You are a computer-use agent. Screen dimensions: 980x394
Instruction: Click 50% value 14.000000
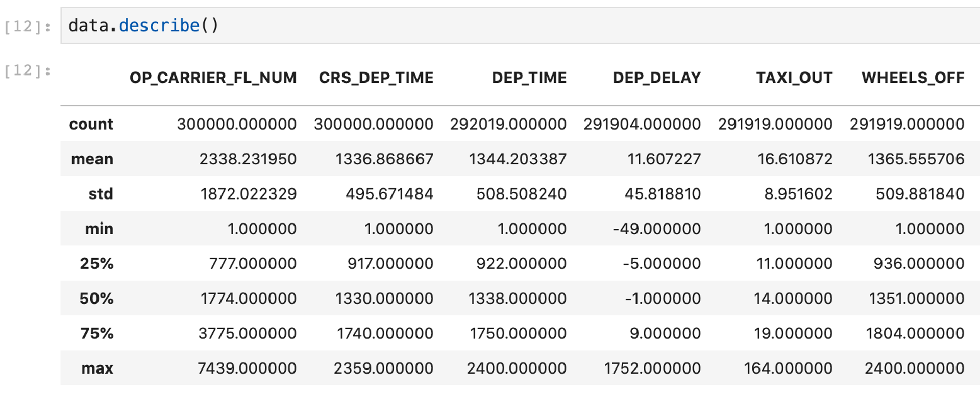pos(793,299)
